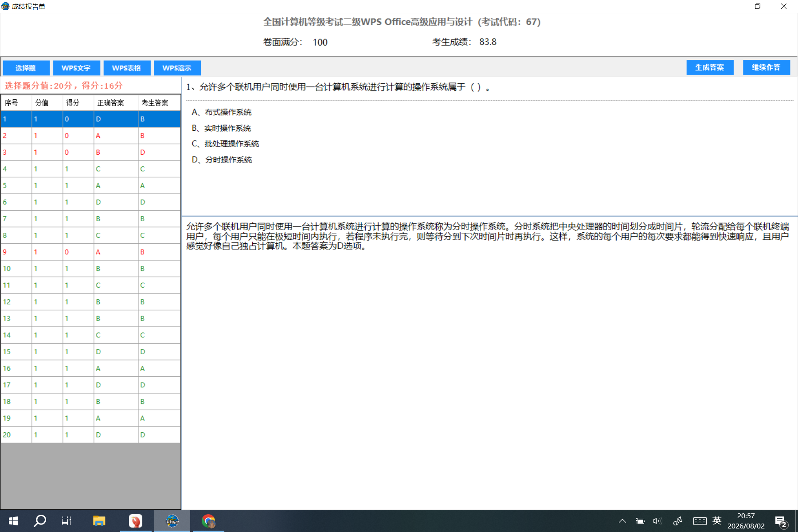Select question row 18 in the list
Image resolution: width=798 pixels, height=532 pixels.
click(x=90, y=402)
